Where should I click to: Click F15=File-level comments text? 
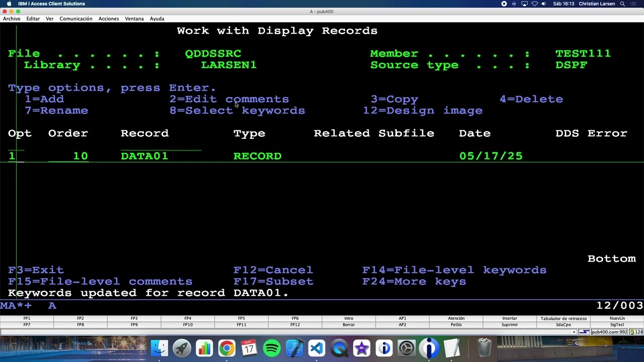pyautogui.click(x=100, y=282)
